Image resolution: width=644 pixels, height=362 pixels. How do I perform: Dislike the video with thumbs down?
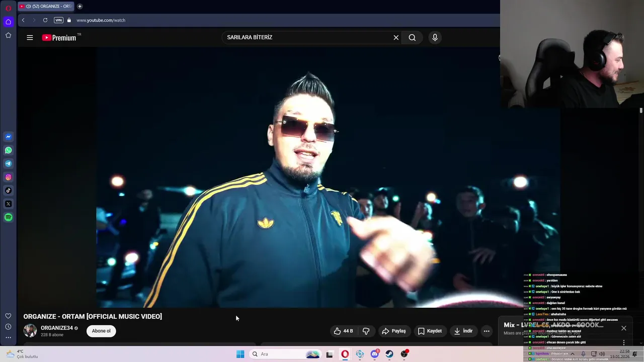[x=366, y=331]
